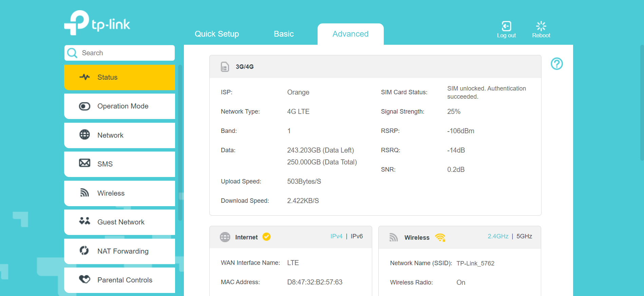The width and height of the screenshot is (644, 296).
Task: Click the NAT Forwarding arrows icon
Action: tap(84, 251)
